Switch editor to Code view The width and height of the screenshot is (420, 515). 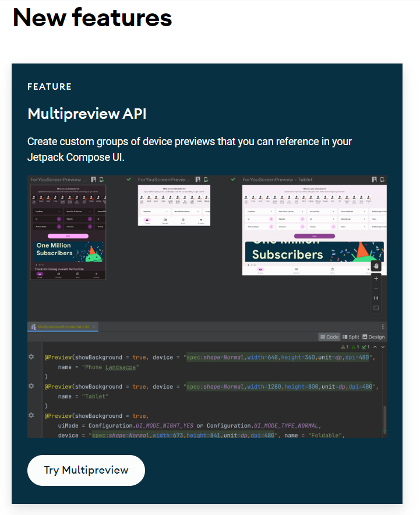pos(329,337)
